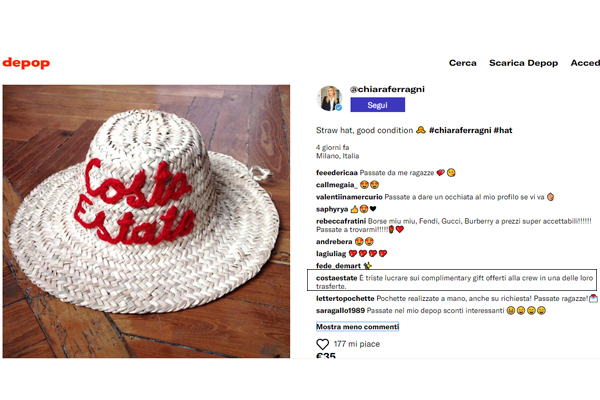This screenshot has height=400, width=600.
Task: Open the Accedi login link
Action: 585,63
